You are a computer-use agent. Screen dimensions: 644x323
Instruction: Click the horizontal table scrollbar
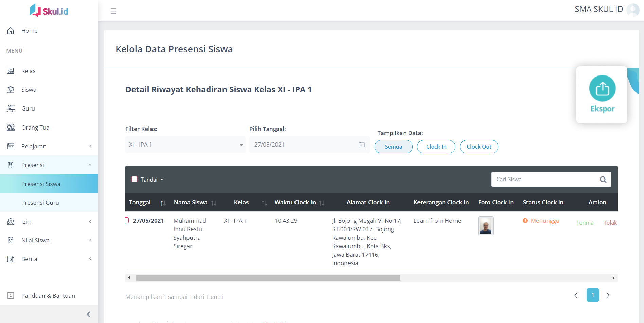(268, 278)
